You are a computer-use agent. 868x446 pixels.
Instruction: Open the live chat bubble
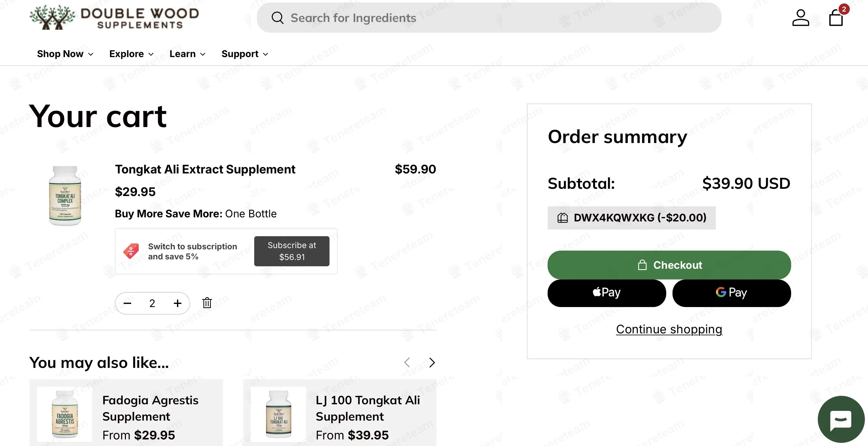pos(841,419)
